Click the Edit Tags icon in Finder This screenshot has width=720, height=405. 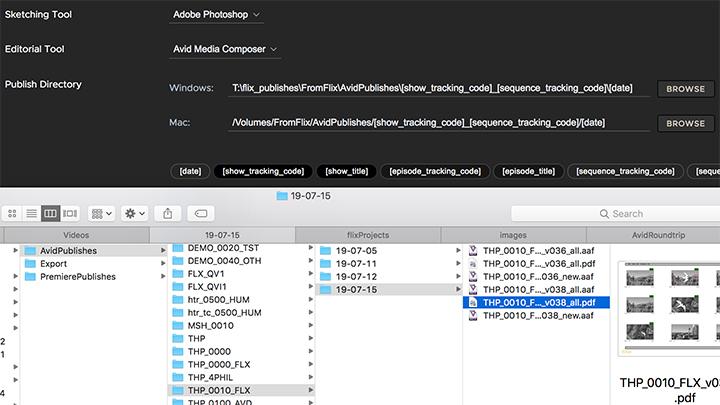tap(200, 214)
